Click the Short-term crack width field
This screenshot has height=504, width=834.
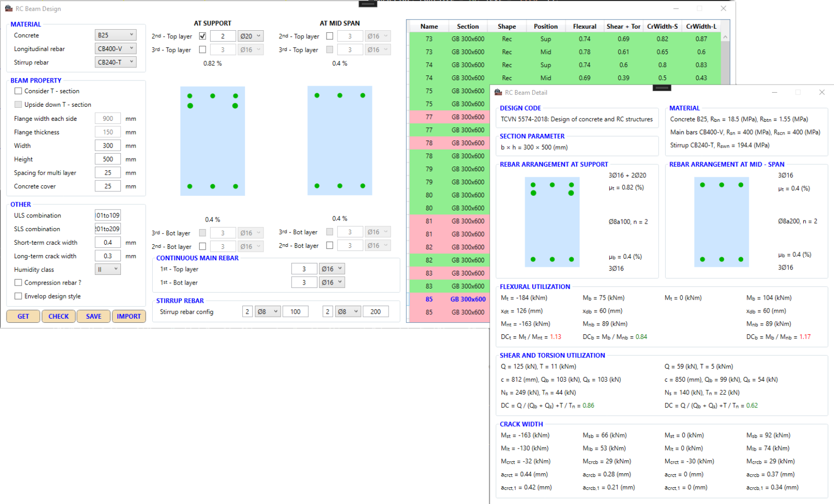tap(108, 243)
